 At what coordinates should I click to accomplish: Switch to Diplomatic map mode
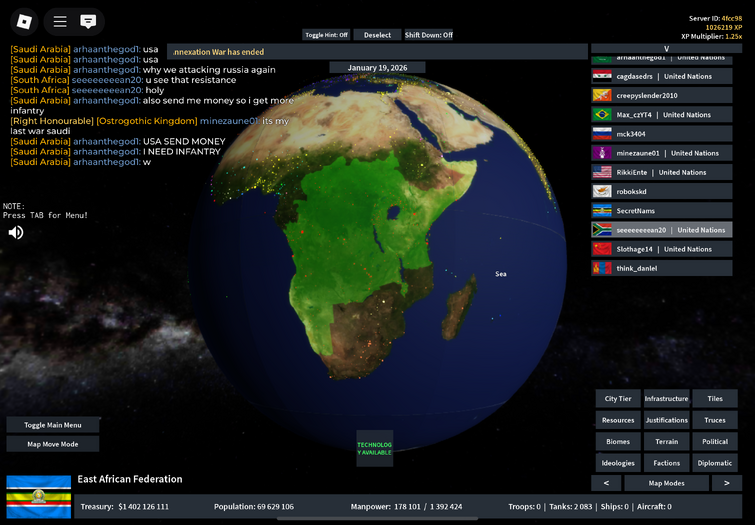715,463
